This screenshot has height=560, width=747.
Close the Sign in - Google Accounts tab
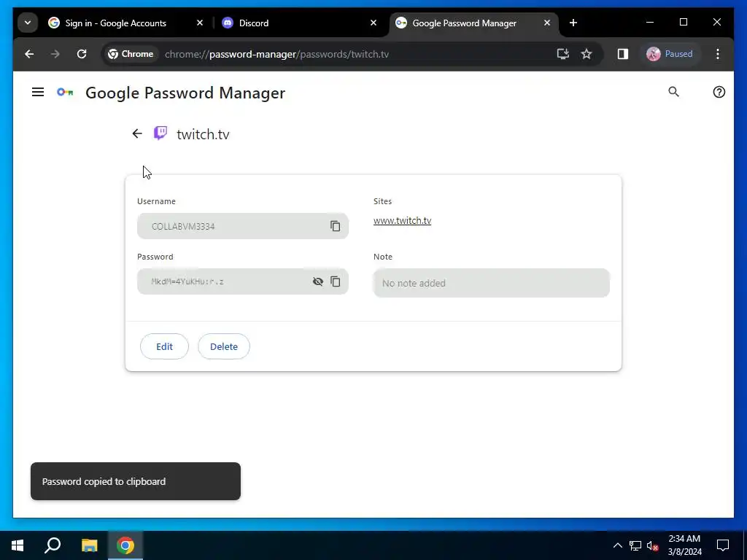[x=200, y=23]
